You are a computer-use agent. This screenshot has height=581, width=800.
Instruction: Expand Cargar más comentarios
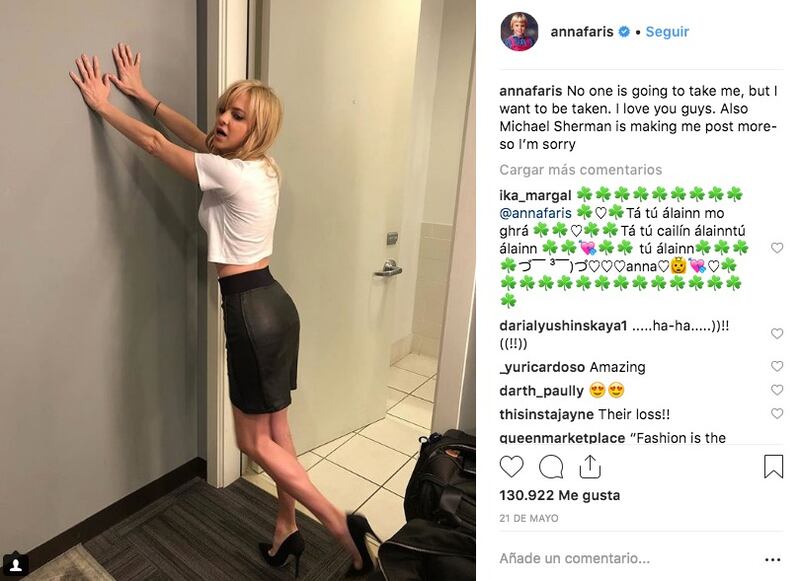(581, 170)
